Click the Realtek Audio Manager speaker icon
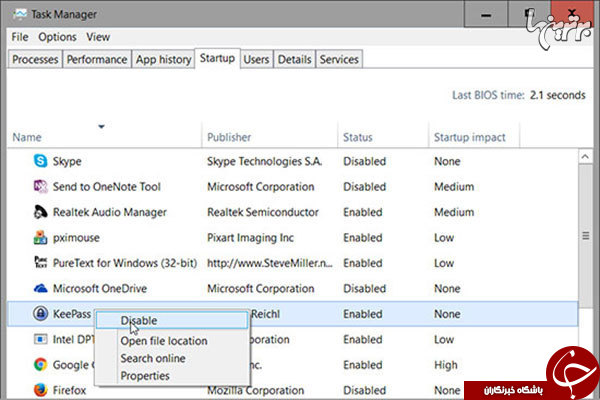 [40, 212]
